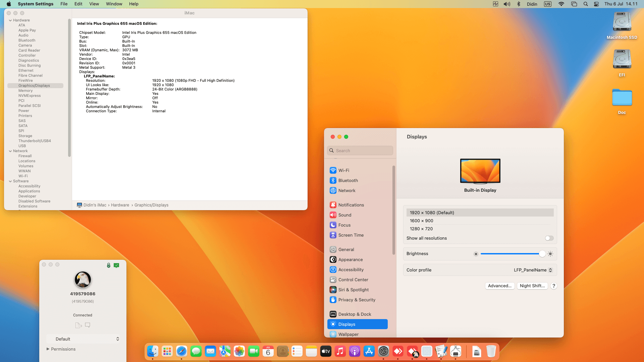Open the Help menu

(x=133, y=4)
